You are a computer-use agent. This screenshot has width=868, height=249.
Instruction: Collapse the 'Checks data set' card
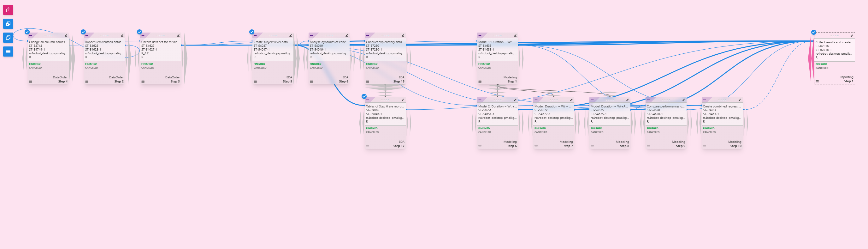point(143,35)
